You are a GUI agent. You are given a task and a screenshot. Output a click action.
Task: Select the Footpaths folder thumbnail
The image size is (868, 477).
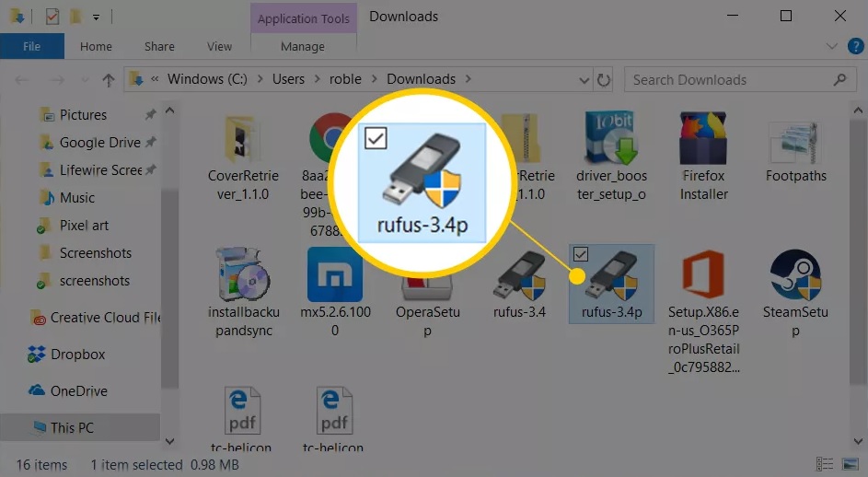click(x=795, y=142)
